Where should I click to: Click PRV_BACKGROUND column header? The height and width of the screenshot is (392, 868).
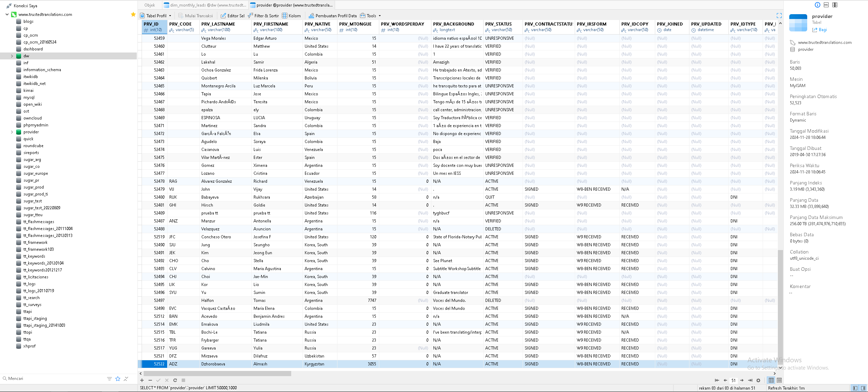457,27
